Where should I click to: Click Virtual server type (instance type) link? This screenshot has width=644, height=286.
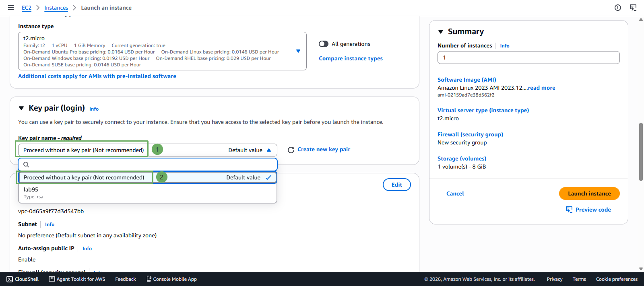[483, 110]
